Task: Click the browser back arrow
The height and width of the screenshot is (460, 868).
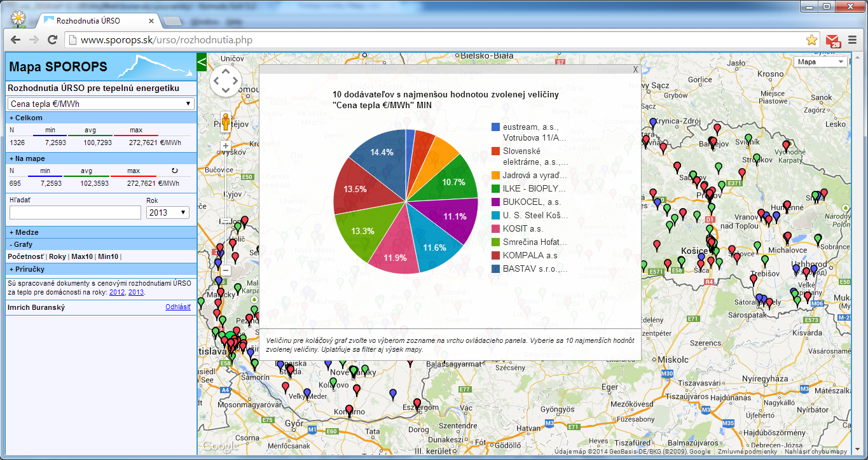Action: click(15, 39)
